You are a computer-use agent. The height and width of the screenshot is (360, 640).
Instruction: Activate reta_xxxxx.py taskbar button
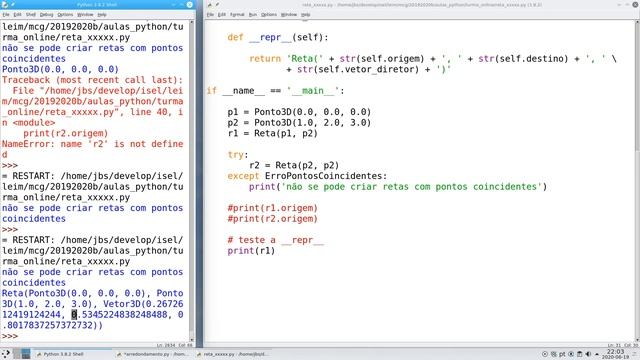(x=233, y=354)
